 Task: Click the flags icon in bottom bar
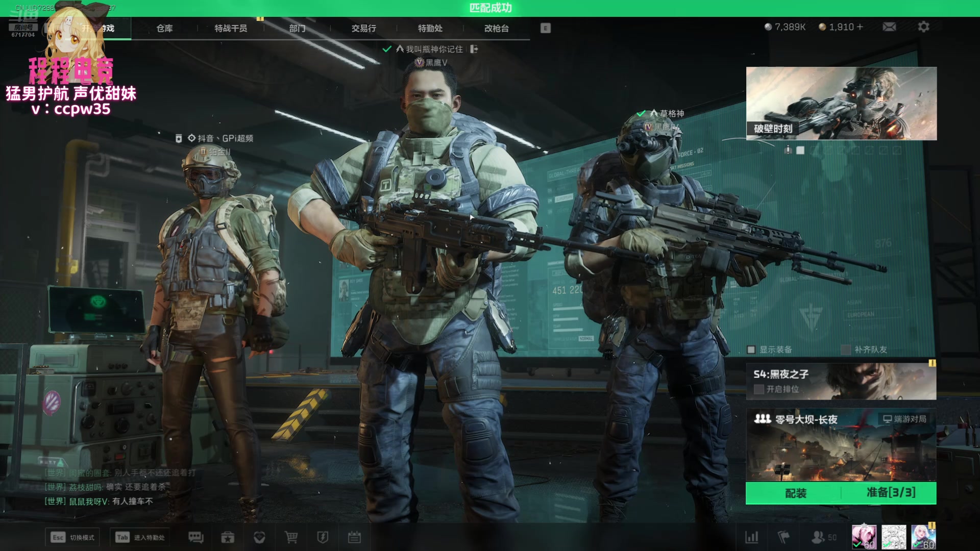[783, 537]
